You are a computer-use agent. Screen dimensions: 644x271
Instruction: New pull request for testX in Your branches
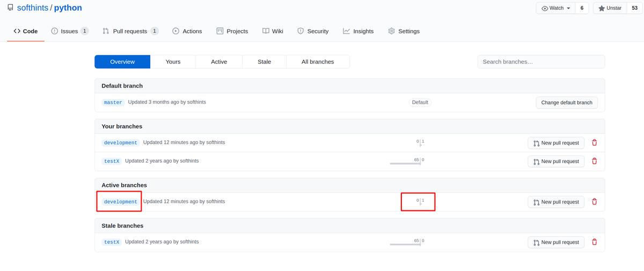[x=556, y=161]
